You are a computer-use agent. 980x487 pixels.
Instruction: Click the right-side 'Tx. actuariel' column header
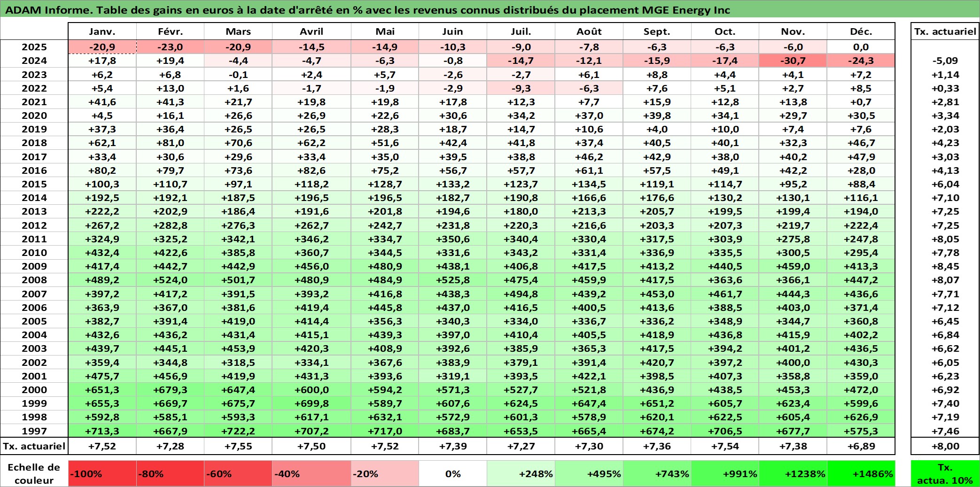coord(945,31)
